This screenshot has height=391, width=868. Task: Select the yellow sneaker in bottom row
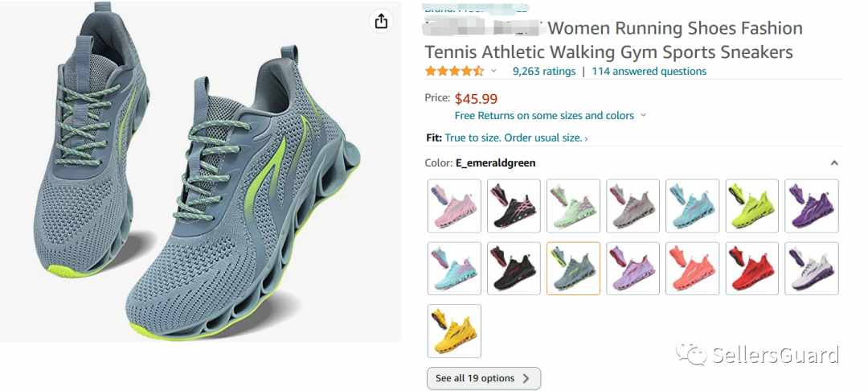click(x=454, y=331)
